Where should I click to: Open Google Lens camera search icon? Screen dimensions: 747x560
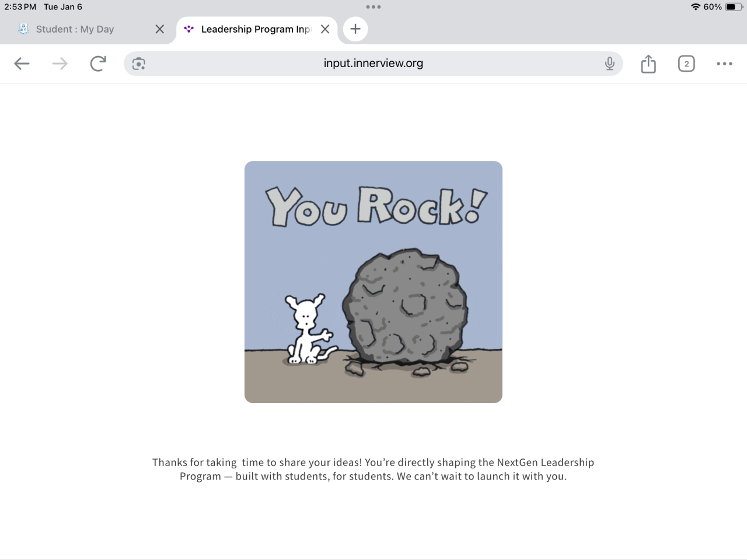(139, 64)
